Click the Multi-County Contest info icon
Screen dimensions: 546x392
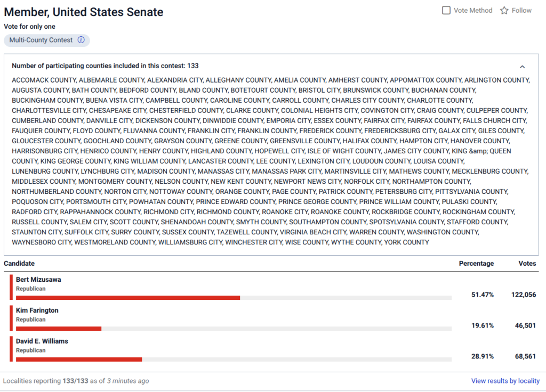click(x=81, y=40)
